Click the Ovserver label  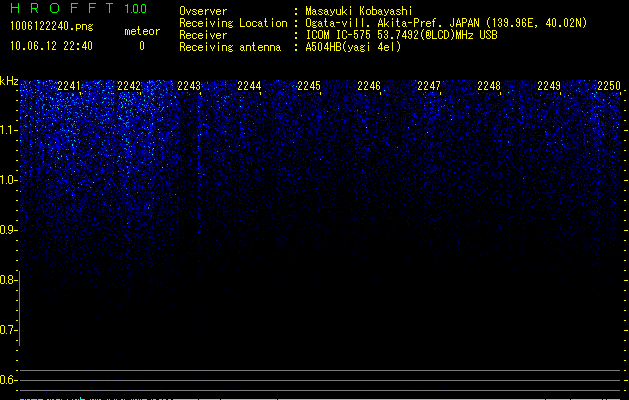point(203,11)
